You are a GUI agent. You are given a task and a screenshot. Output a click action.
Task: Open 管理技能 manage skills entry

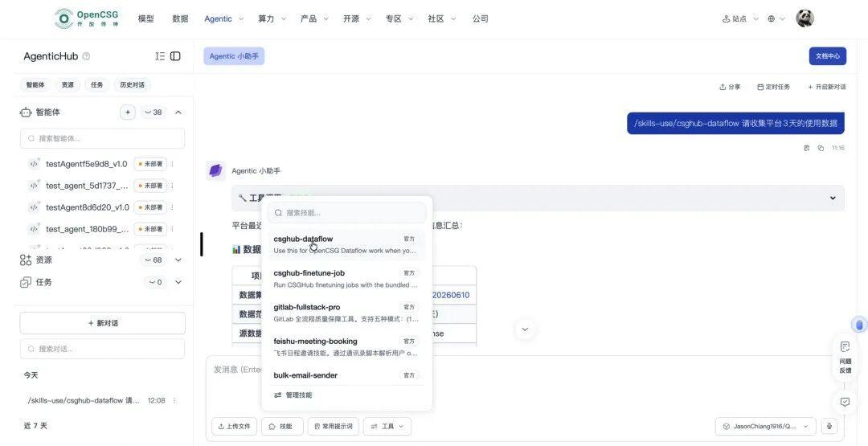point(293,395)
